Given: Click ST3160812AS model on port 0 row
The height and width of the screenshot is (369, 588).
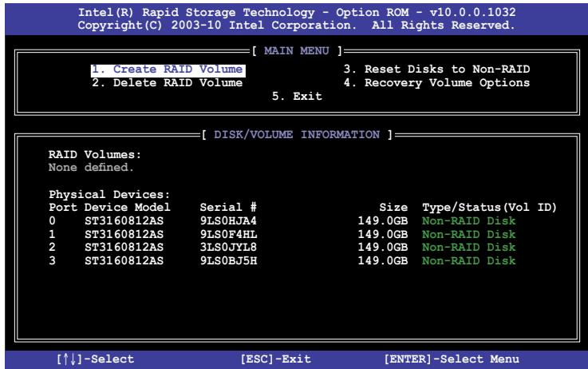Looking at the screenshot, I should pyautogui.click(x=124, y=221).
